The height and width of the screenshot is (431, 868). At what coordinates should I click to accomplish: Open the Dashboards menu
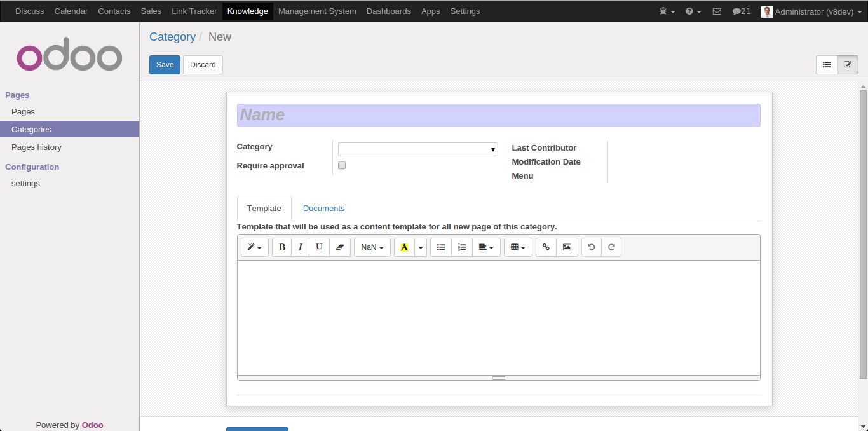pos(388,11)
